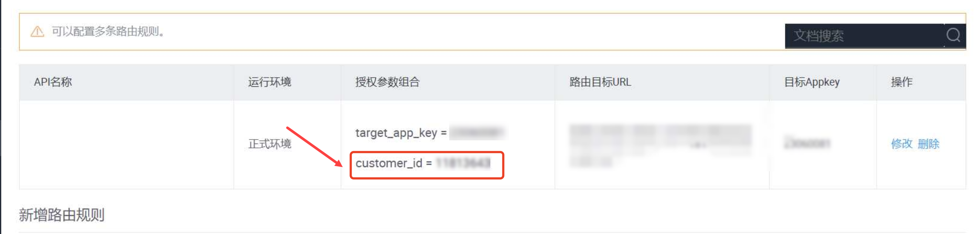This screenshot has width=980, height=234.
Task: Select the 目标Appkey column header
Action: (x=812, y=82)
